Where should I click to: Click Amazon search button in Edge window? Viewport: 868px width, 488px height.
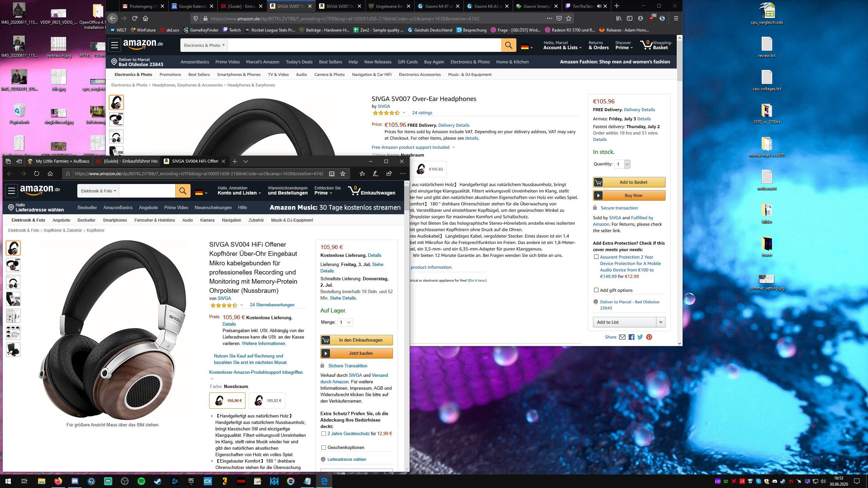coord(183,191)
